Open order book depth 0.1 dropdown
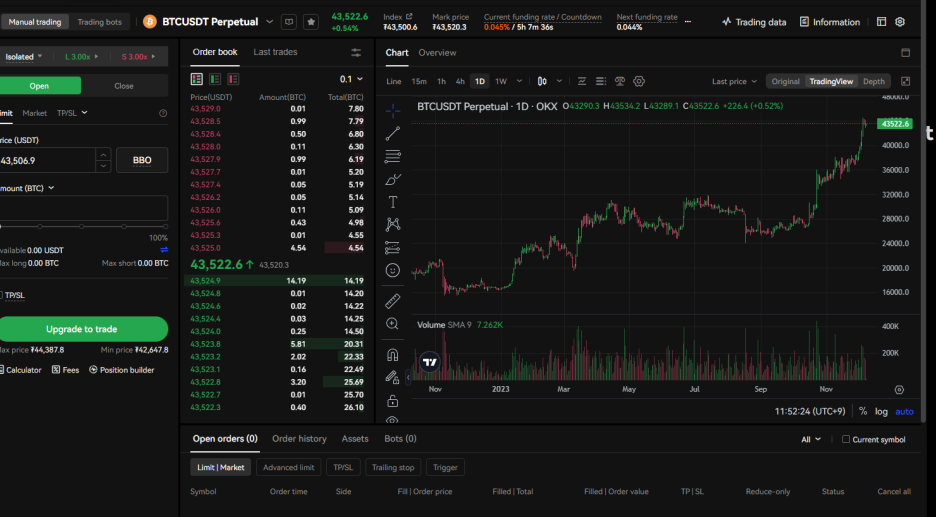Image resolution: width=936 pixels, height=517 pixels. pyautogui.click(x=352, y=79)
